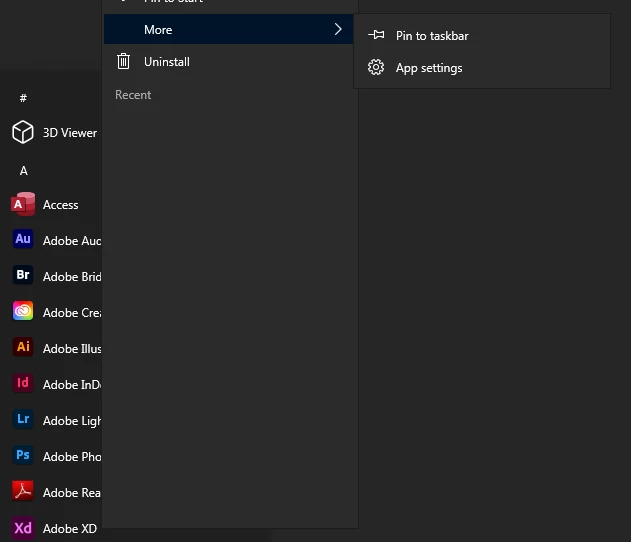Screen dimensions: 631x542
Task: Select the Adobe Aud... list entry text
Action: (72, 241)
